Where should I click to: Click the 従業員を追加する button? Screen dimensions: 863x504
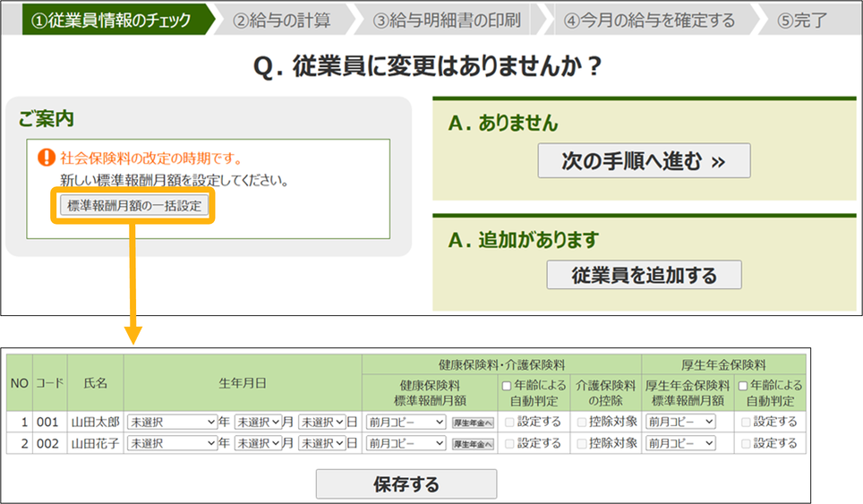point(644,276)
